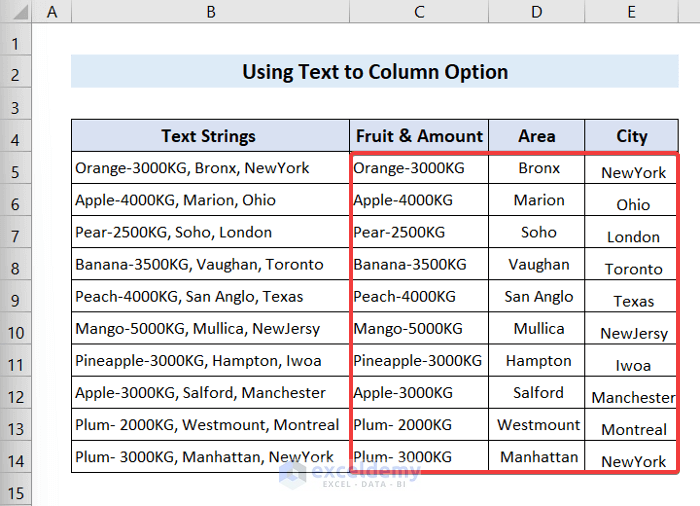This screenshot has height=506, width=700.
Task: Select column C header
Action: pos(419,12)
